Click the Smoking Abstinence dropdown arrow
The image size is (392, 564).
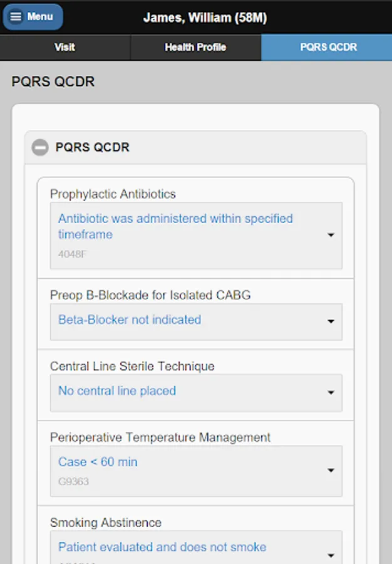click(x=331, y=554)
